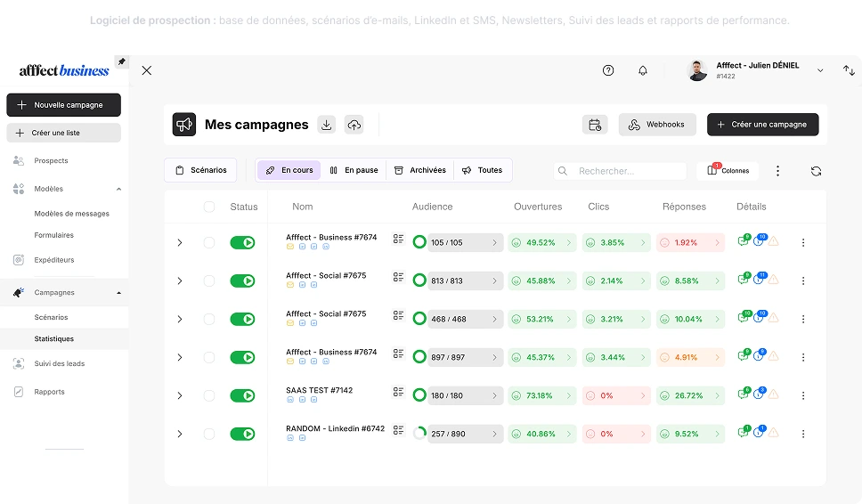Click the Créer une liste button

point(64,133)
